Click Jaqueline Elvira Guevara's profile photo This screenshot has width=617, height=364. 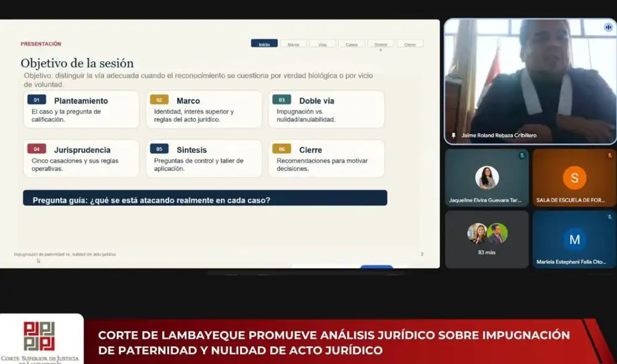pos(487,178)
